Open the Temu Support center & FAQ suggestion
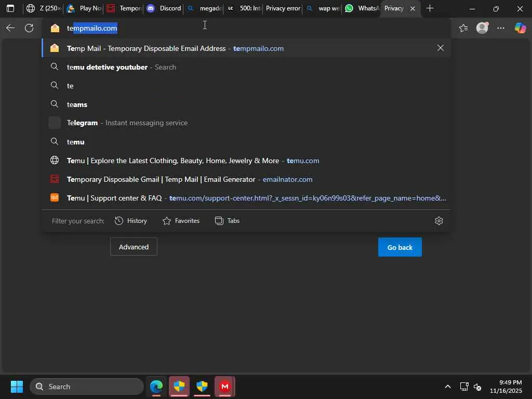Image resolution: width=532 pixels, height=399 pixels. (x=246, y=198)
